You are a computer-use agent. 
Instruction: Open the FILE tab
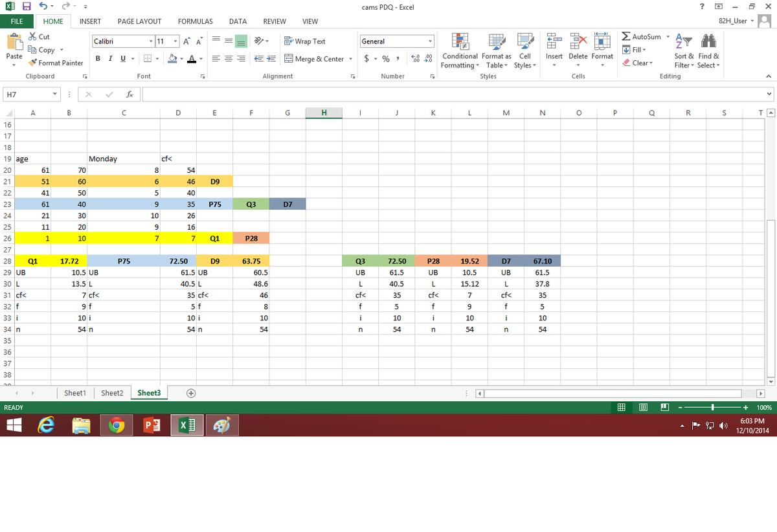click(x=17, y=21)
